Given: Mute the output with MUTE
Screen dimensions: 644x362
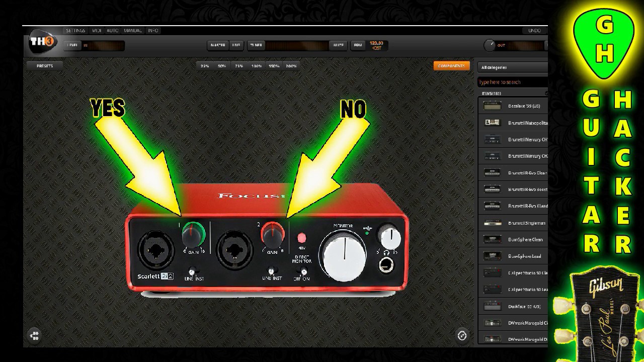Looking at the screenshot, I should click(x=339, y=45).
